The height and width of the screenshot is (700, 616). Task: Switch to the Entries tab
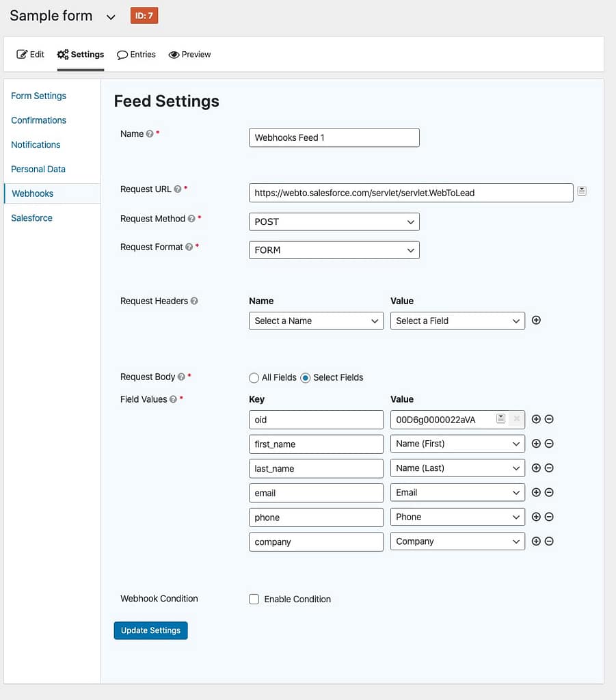tap(136, 54)
